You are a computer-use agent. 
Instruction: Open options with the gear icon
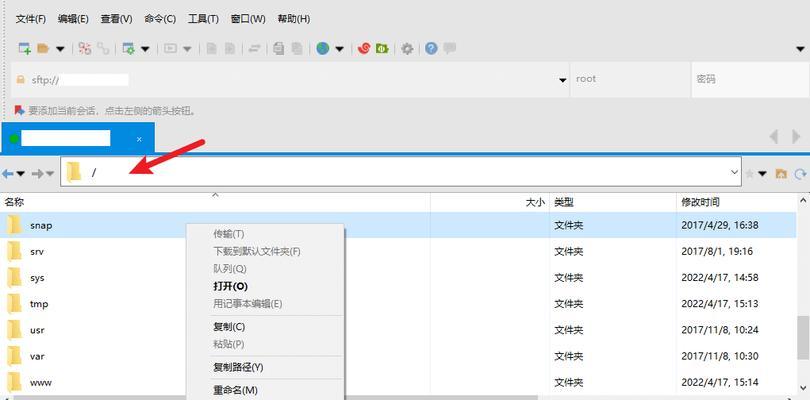click(x=407, y=49)
